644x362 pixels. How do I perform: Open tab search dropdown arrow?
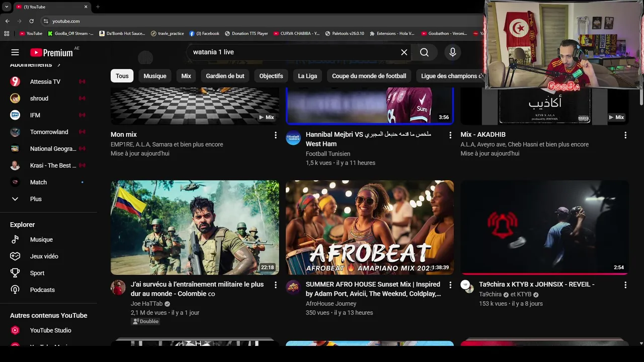[6, 7]
